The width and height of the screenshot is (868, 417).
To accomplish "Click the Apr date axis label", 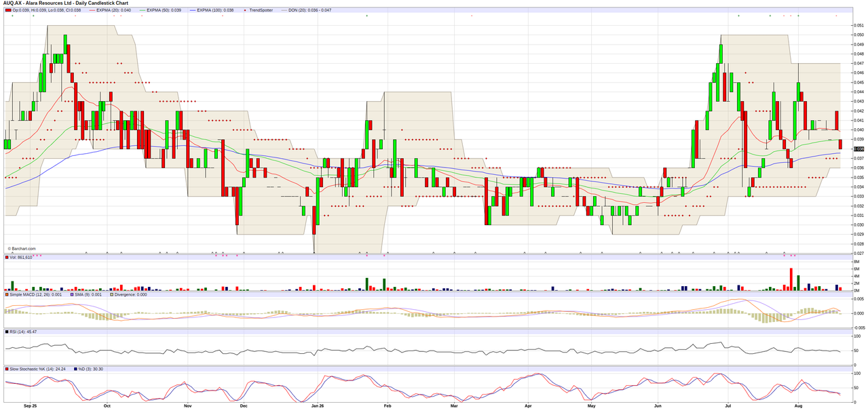I will [x=528, y=407].
